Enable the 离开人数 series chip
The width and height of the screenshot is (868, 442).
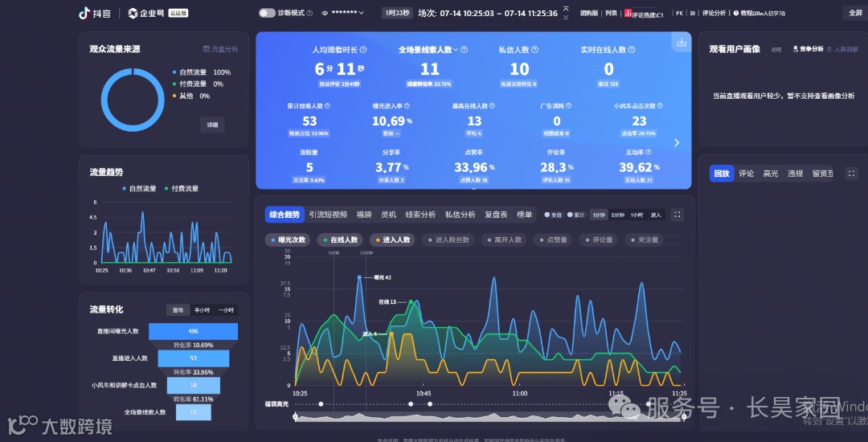point(504,240)
